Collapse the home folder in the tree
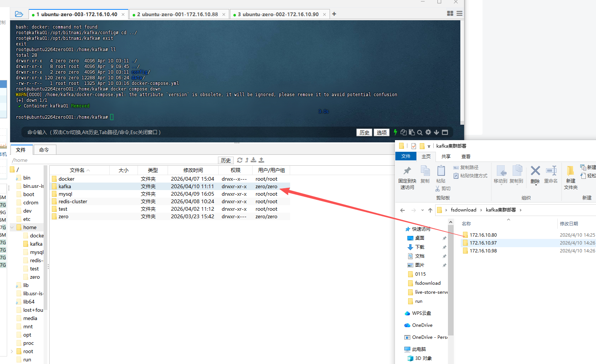The width and height of the screenshot is (596, 364). point(12,227)
